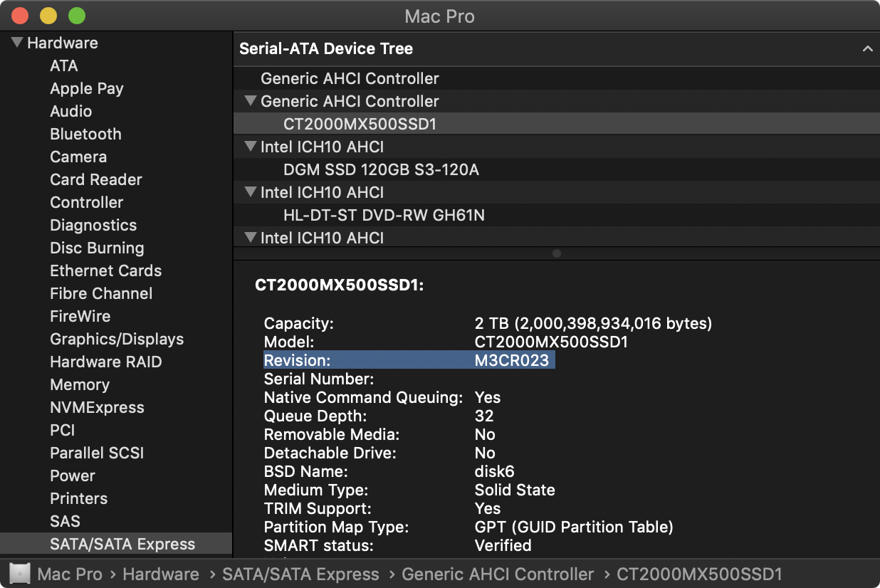Open Printers section
This screenshot has height=588, width=880.
click(x=79, y=498)
